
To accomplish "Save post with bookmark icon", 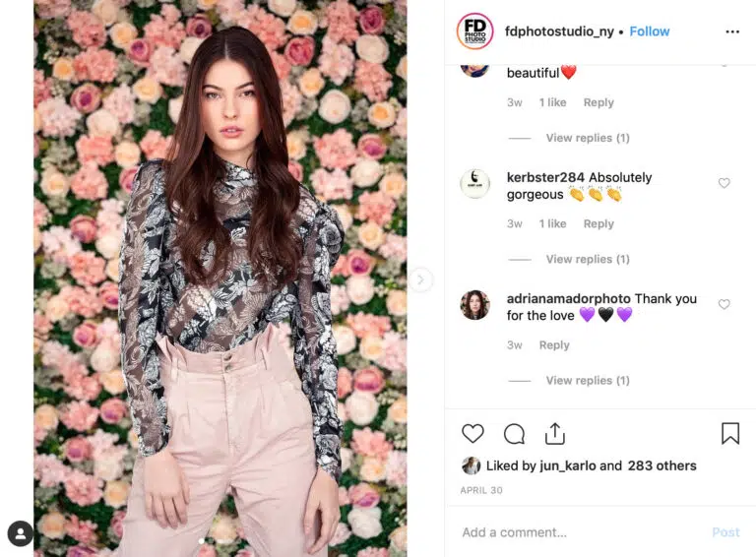I will [730, 433].
